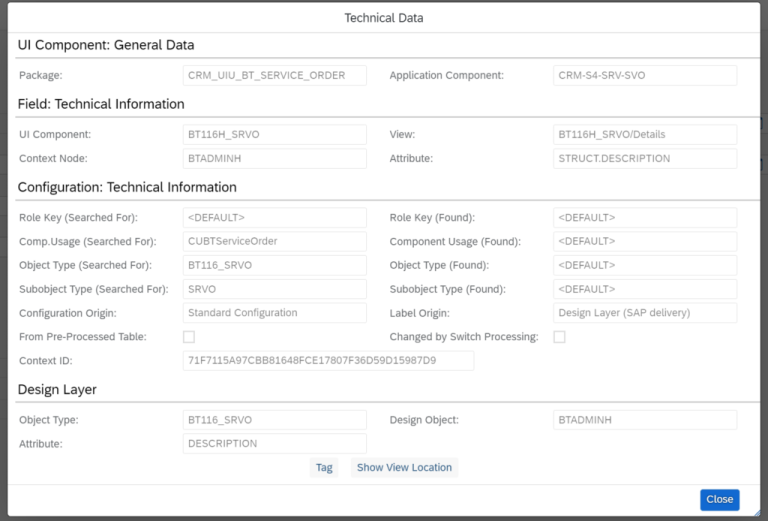Close the Technical Data dialog
The width and height of the screenshot is (768, 521).
(719, 499)
